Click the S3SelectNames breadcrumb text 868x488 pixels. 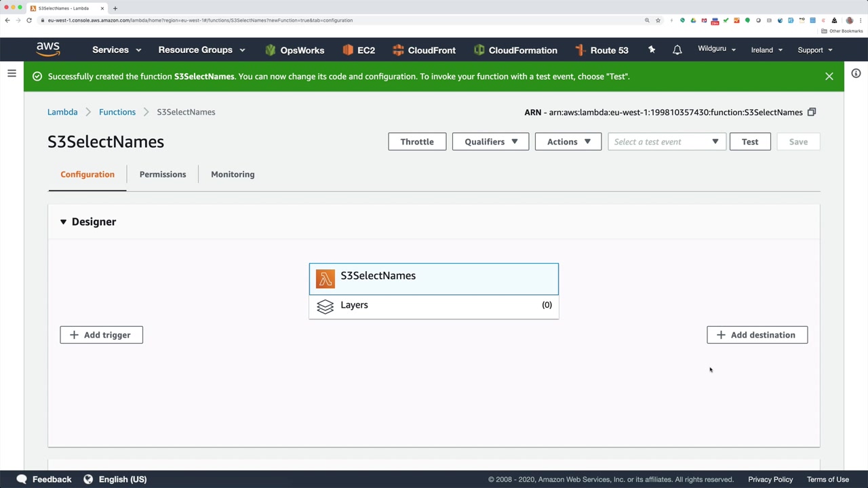[186, 112]
